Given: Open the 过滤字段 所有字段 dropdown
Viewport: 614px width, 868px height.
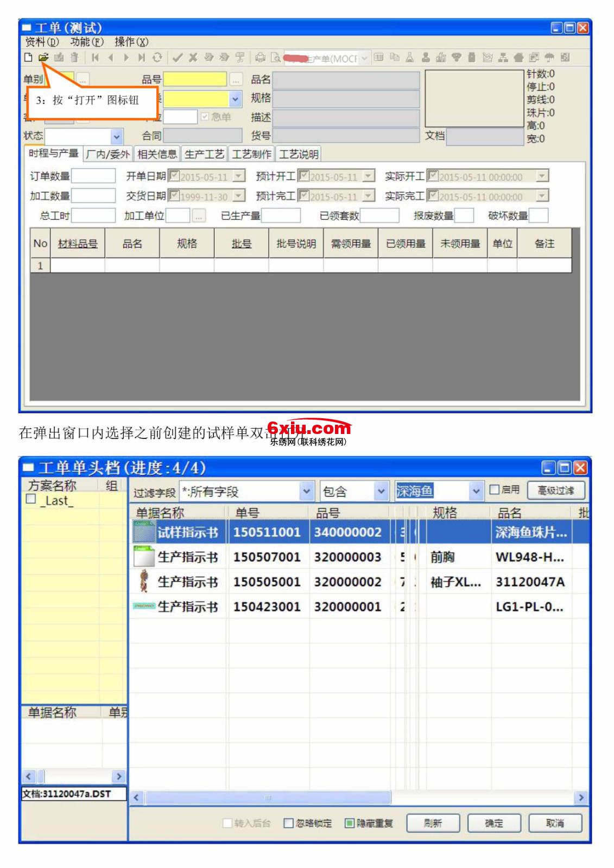Looking at the screenshot, I should click(x=307, y=492).
